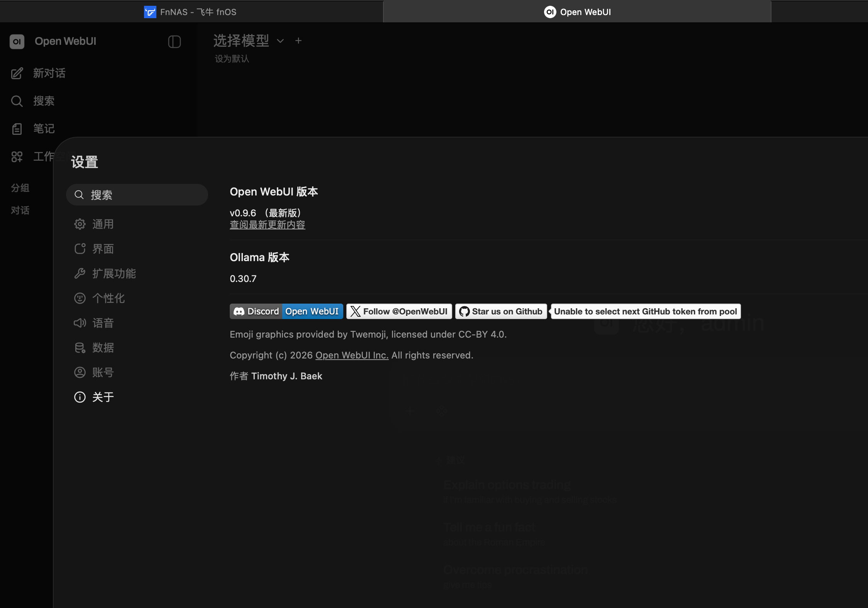Screen dimensions: 868x608
Task: Click the database icon beside 数据
Action: (80, 348)
